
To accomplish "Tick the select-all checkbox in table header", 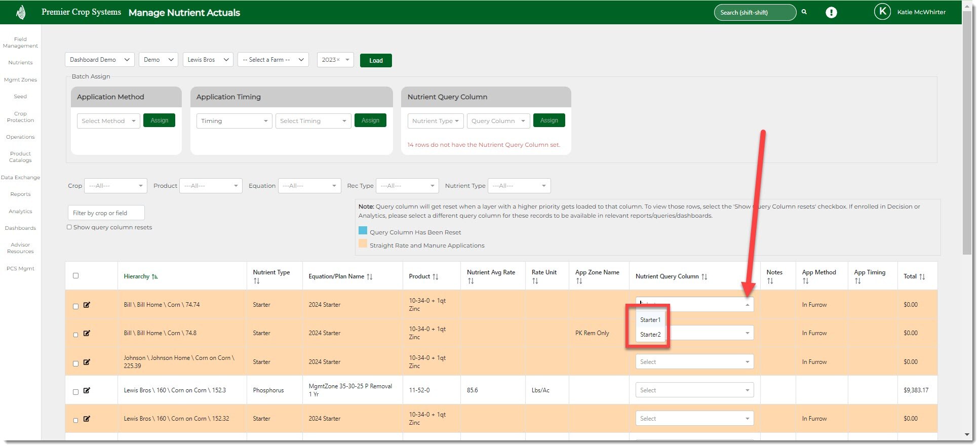I will pos(76,276).
